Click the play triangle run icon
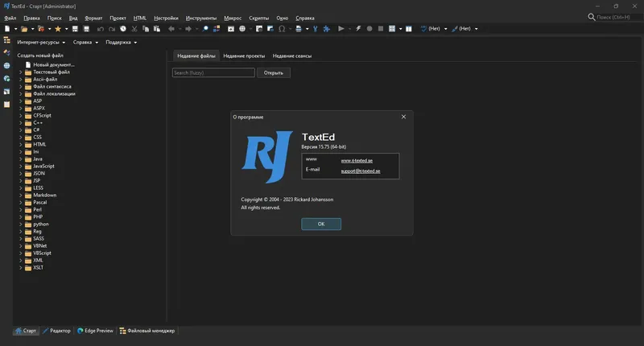 click(x=341, y=29)
